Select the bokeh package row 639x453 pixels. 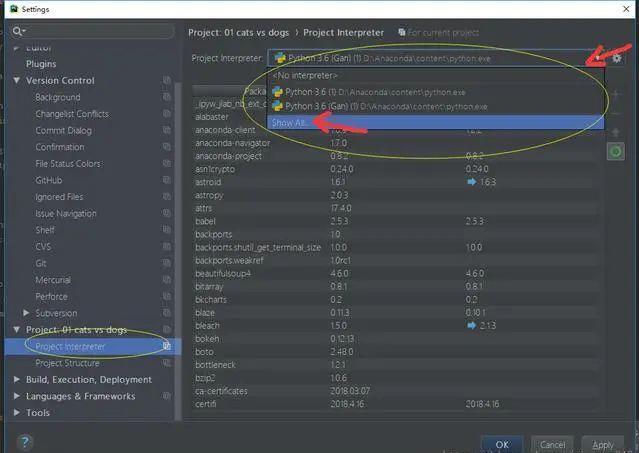click(x=394, y=339)
